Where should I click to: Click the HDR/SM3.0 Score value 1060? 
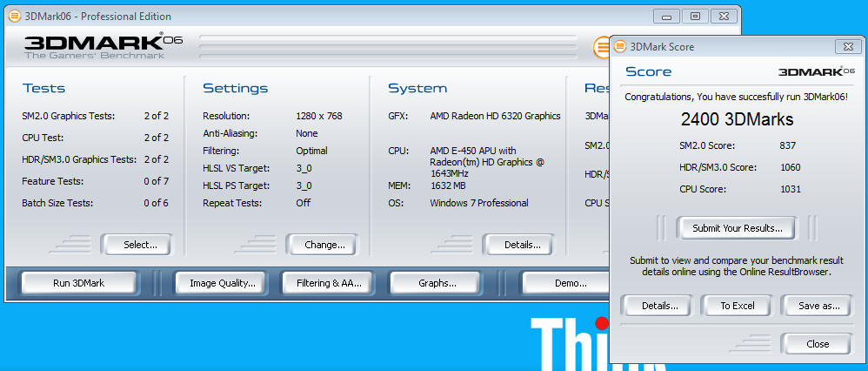tap(790, 167)
